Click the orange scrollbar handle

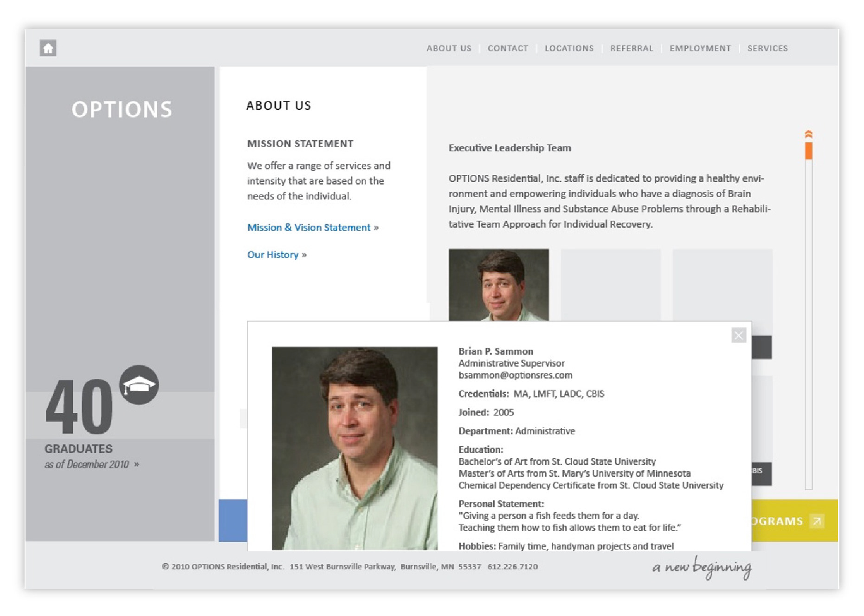click(x=808, y=151)
